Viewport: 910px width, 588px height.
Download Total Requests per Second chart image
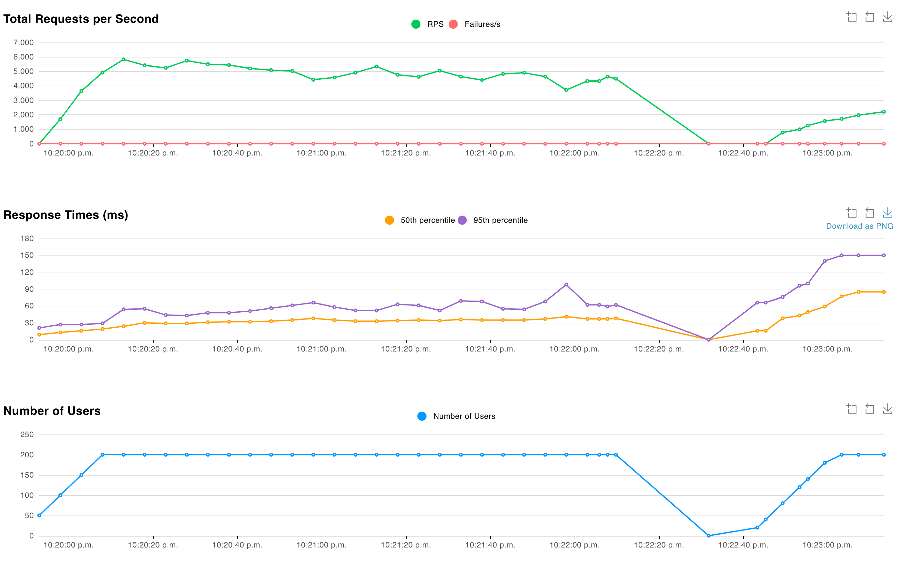click(887, 17)
